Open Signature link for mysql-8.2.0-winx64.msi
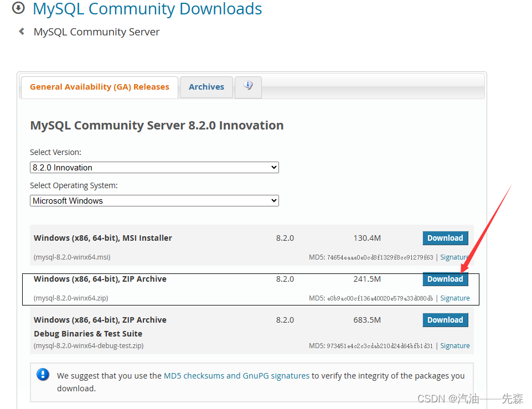Viewport: 532px width, 409px height. [x=454, y=257]
